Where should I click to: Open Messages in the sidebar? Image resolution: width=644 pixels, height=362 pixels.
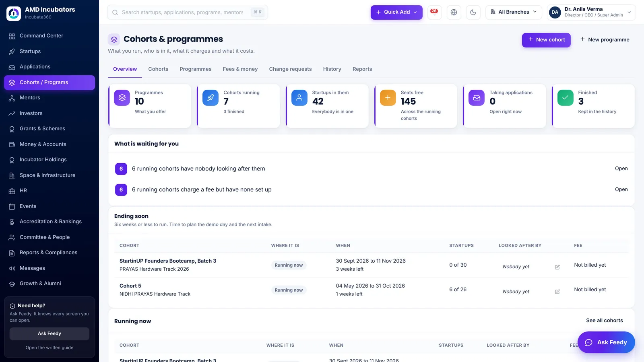(x=50, y=268)
